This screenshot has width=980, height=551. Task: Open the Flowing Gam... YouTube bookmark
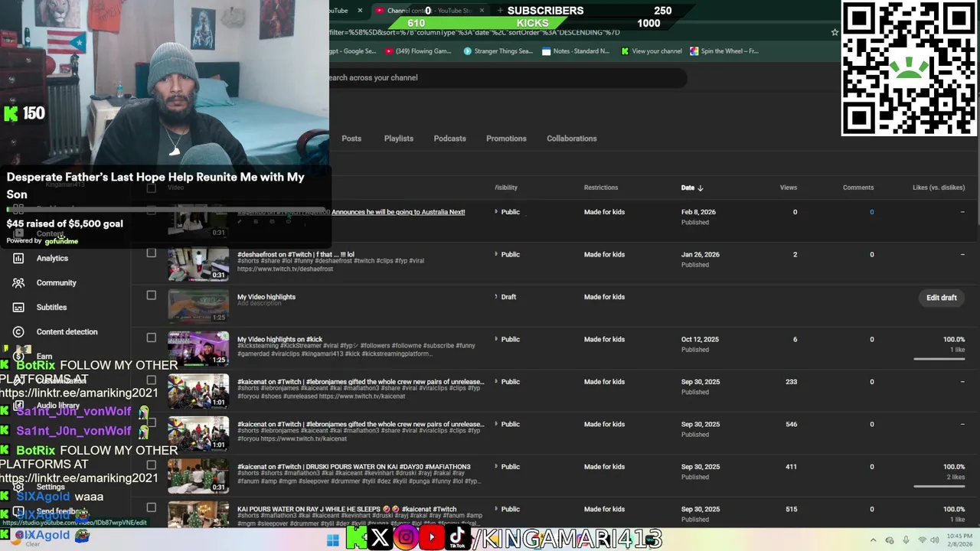click(x=418, y=51)
